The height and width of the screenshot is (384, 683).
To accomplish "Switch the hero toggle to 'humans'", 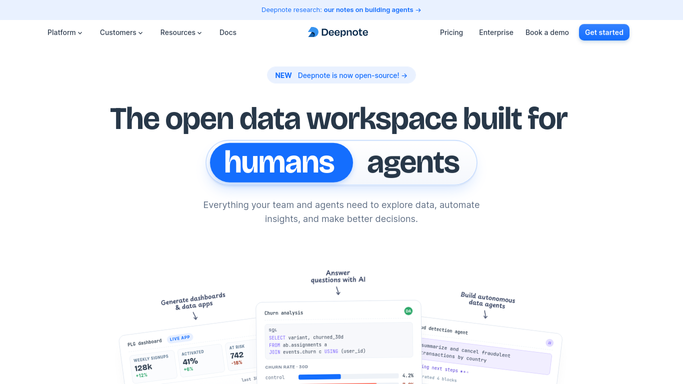I will [x=281, y=162].
